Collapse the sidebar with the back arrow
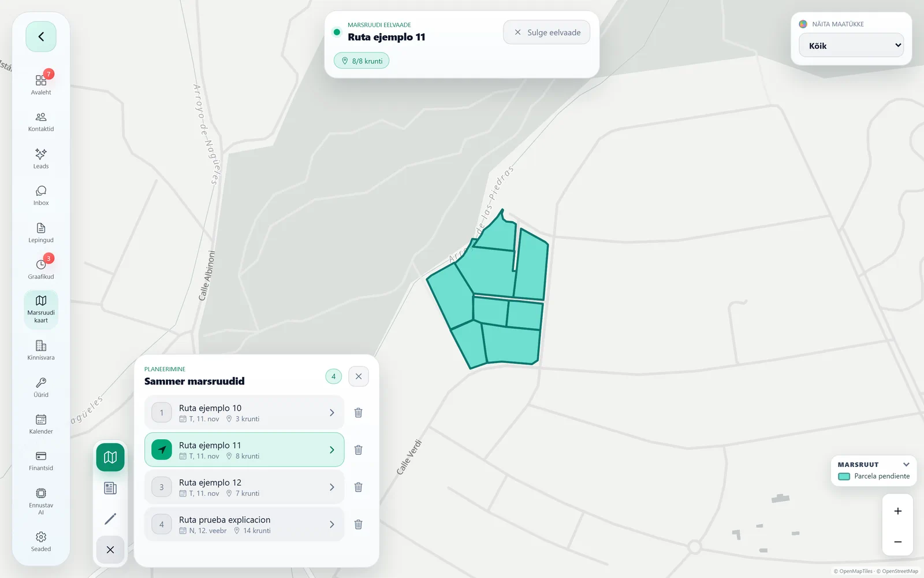This screenshot has width=924, height=578. (x=41, y=36)
